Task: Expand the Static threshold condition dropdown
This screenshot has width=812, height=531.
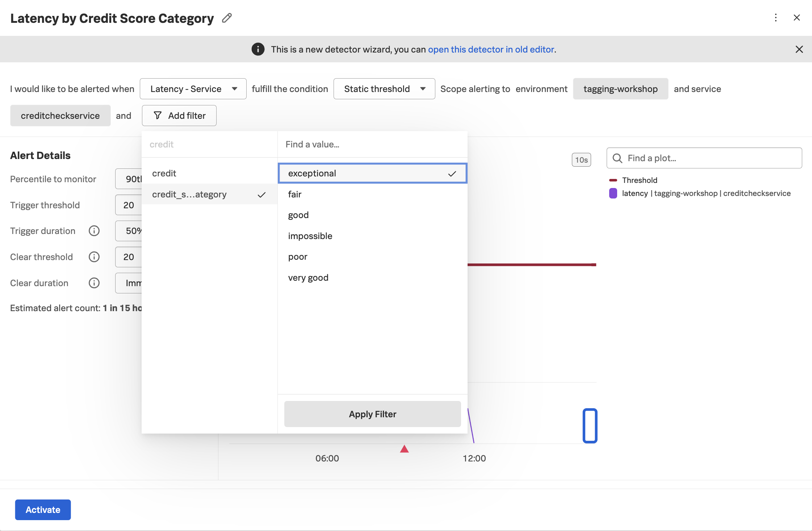Action: [x=384, y=89]
